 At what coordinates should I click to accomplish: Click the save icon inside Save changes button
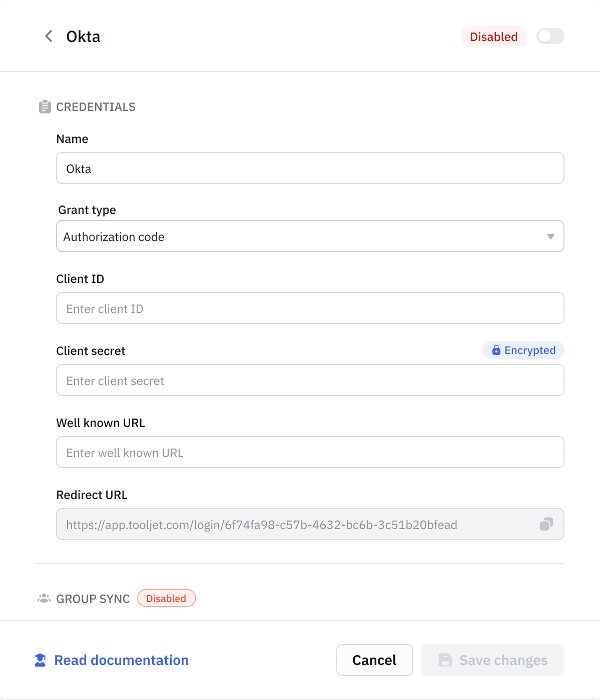445,660
